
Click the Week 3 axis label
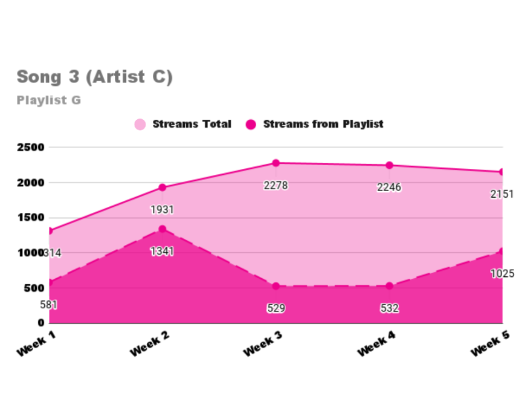(x=263, y=343)
